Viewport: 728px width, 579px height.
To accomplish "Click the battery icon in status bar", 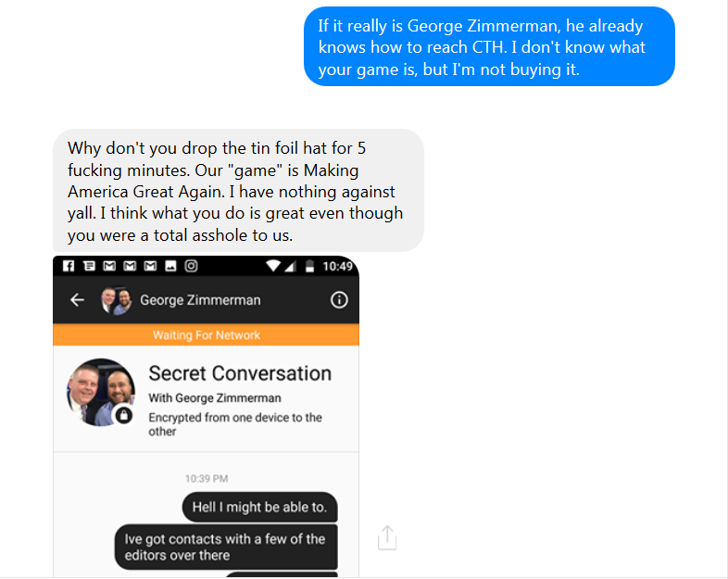I will tap(309, 266).
